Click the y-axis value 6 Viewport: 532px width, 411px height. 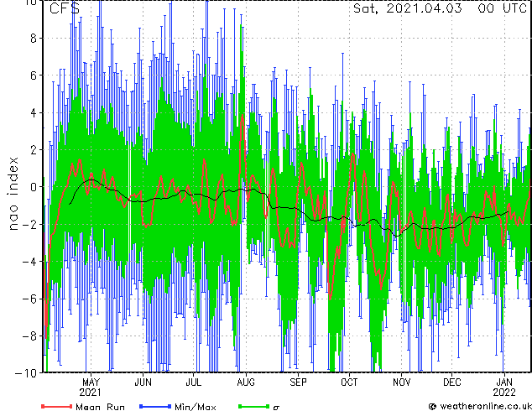pos(34,75)
